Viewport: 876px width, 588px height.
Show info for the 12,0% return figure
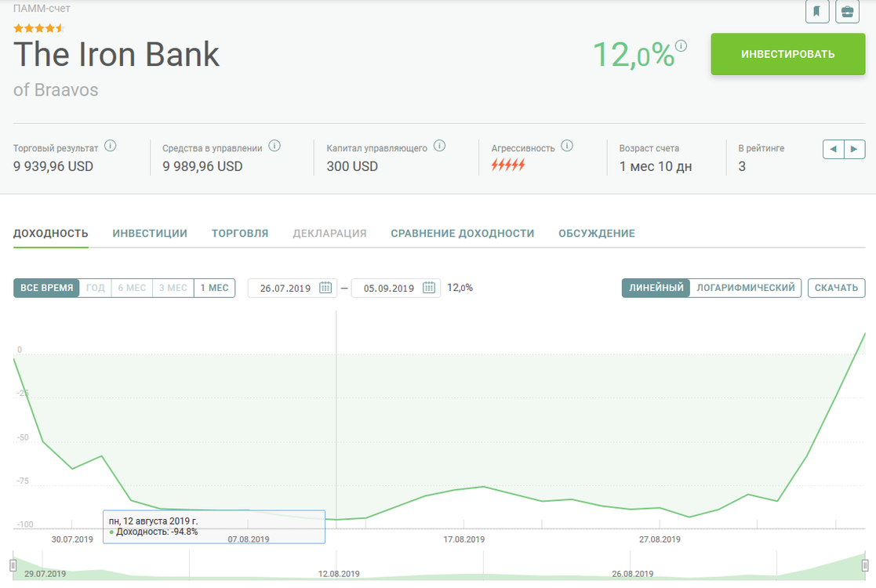pos(681,45)
